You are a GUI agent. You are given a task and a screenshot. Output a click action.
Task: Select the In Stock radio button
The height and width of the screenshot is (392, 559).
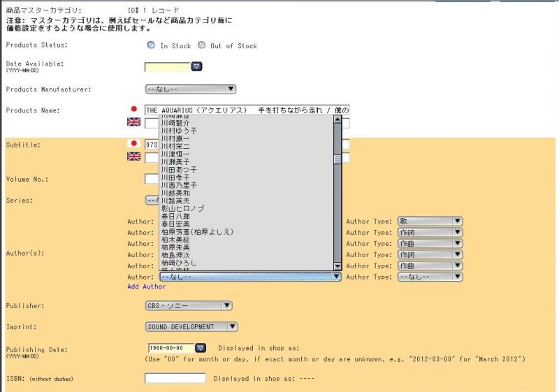(151, 45)
